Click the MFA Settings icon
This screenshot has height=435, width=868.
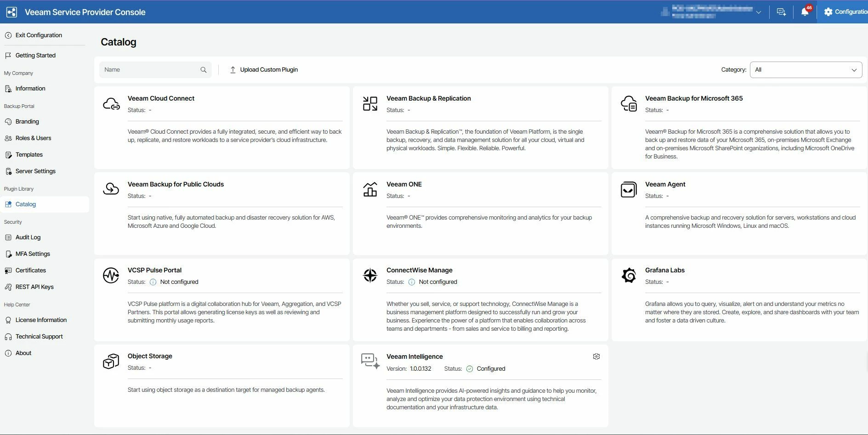tap(8, 254)
